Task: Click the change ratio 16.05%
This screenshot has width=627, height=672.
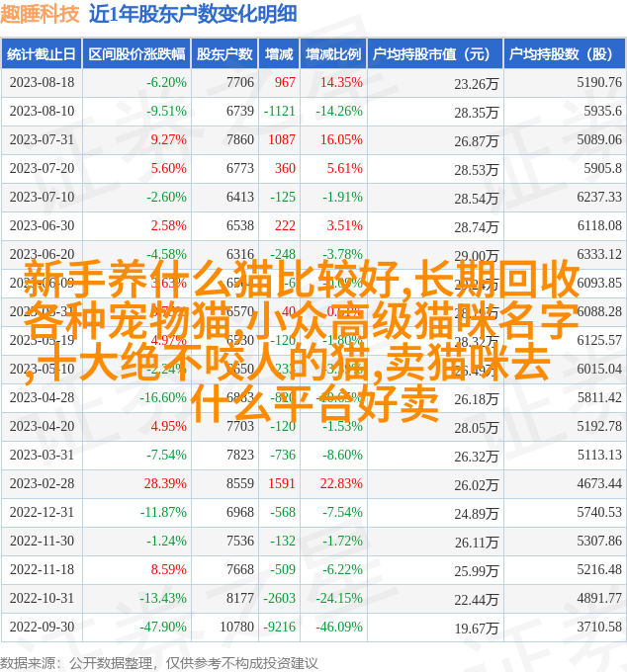Action: point(341,139)
